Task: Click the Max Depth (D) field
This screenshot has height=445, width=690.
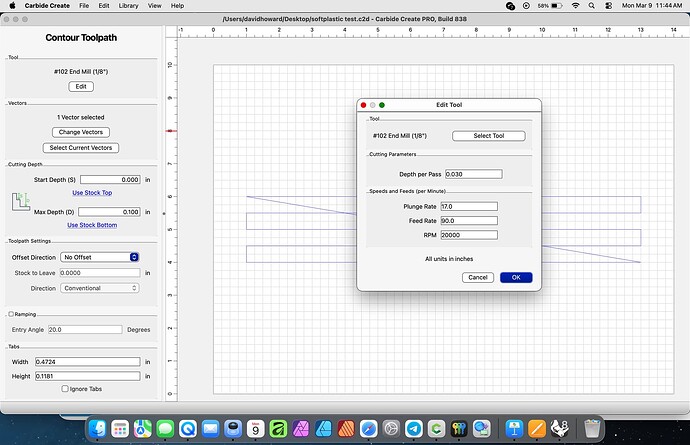Action: point(110,212)
